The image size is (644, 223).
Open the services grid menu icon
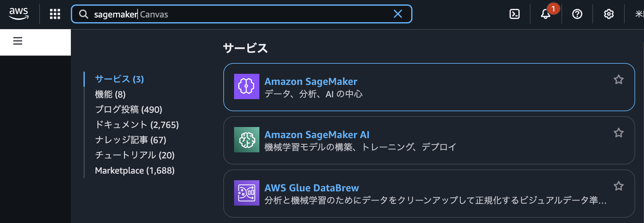point(55,14)
